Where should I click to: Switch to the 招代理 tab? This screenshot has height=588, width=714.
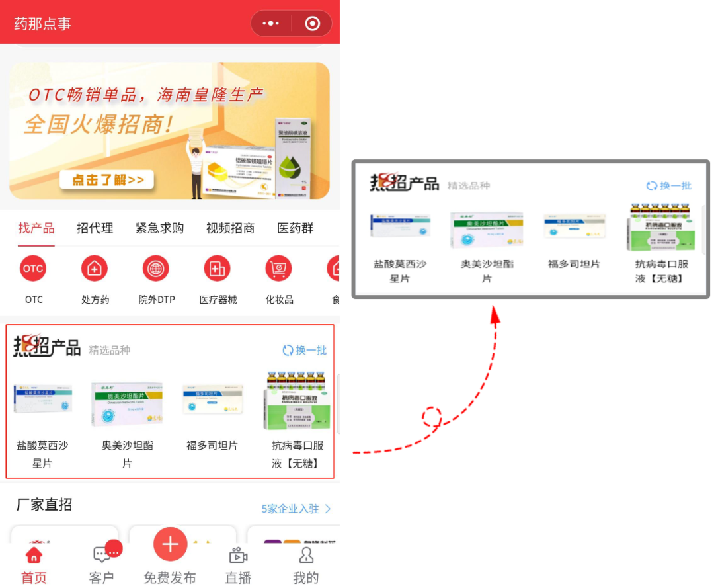pos(95,228)
